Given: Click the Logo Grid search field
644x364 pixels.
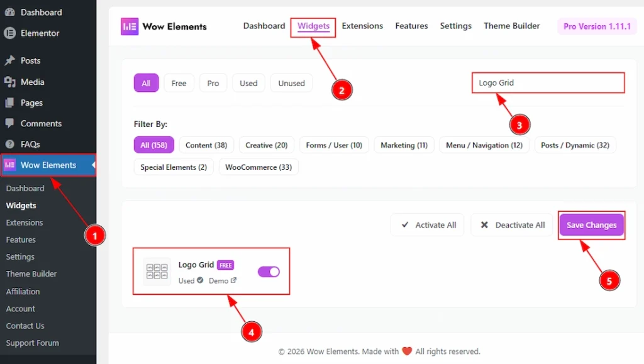Looking at the screenshot, I should pos(548,83).
